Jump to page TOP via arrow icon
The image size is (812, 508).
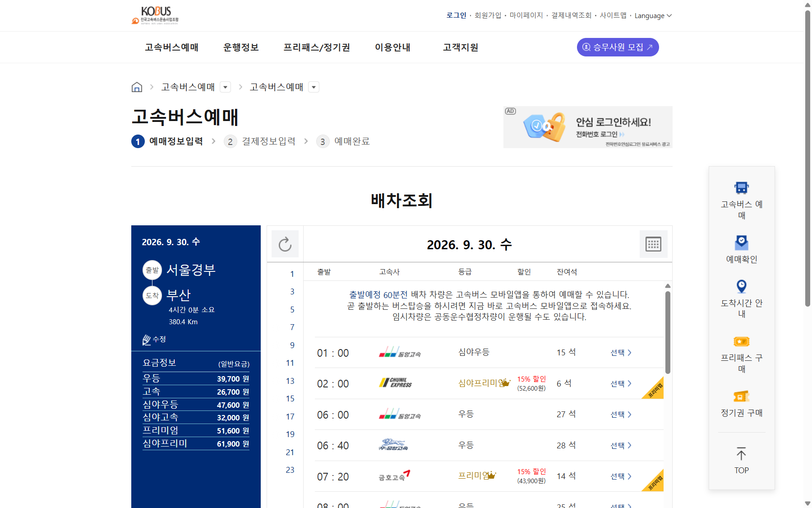point(742,460)
